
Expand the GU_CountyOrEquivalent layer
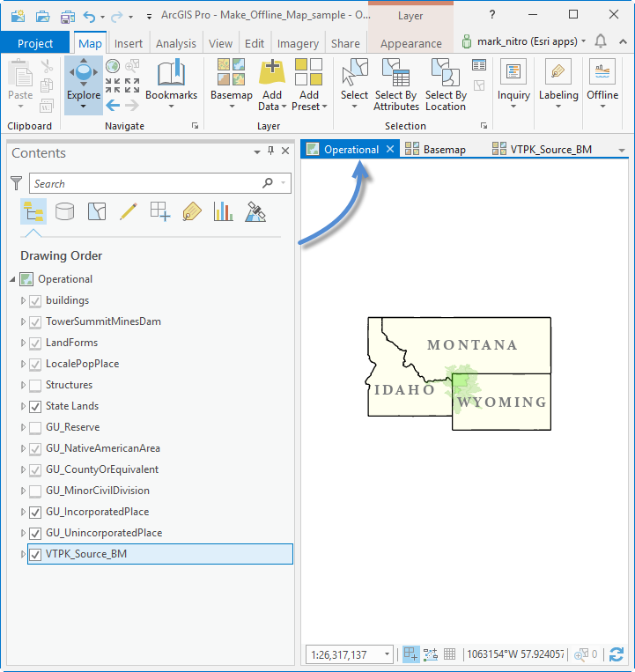point(23,469)
